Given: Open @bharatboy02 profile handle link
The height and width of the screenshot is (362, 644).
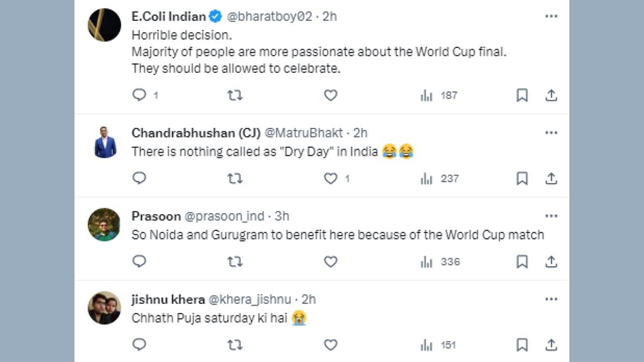Looking at the screenshot, I should click(x=269, y=17).
